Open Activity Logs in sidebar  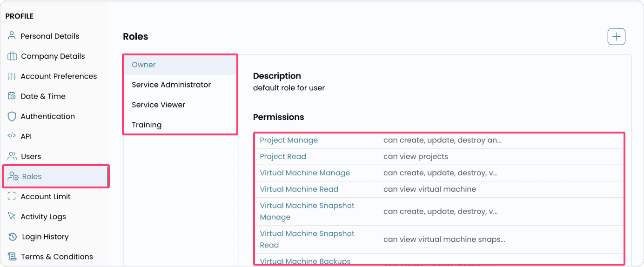(43, 217)
